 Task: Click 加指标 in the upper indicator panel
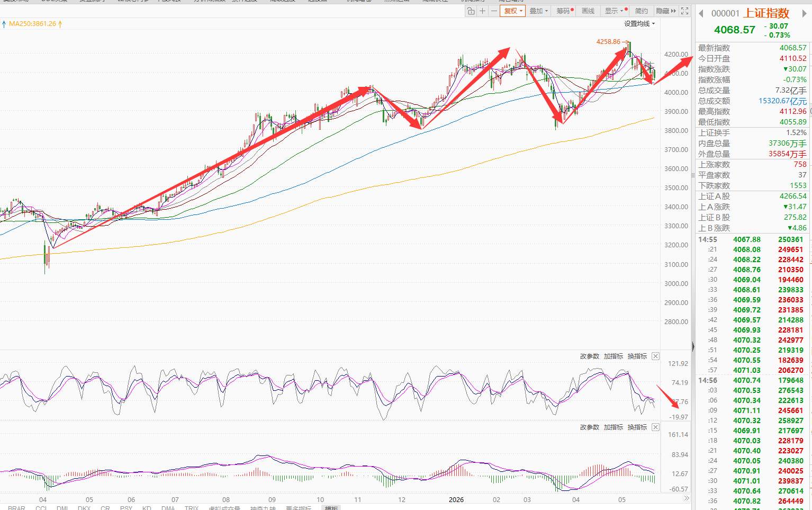[613, 356]
